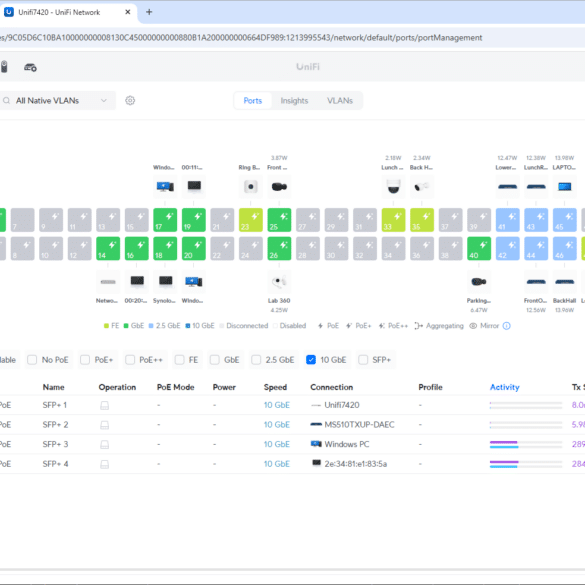
Task: Open the legend info icon next to Mirror
Action: point(506,326)
